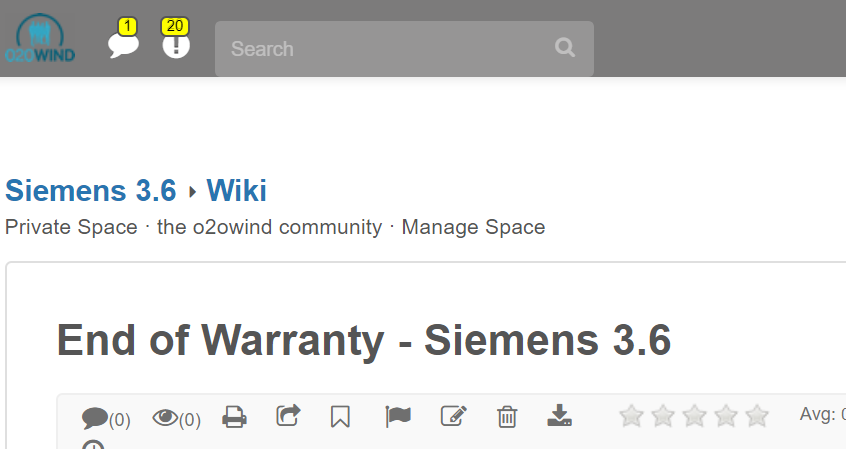Screen dimensions: 846x449
Task: Click the search magnifier icon
Action: tap(565, 48)
